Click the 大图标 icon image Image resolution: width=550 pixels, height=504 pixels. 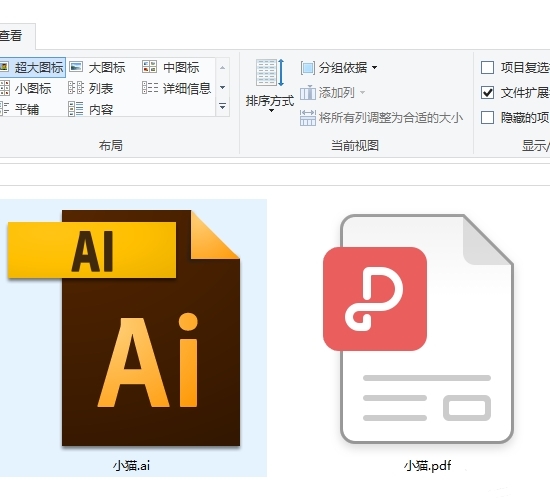click(76, 67)
